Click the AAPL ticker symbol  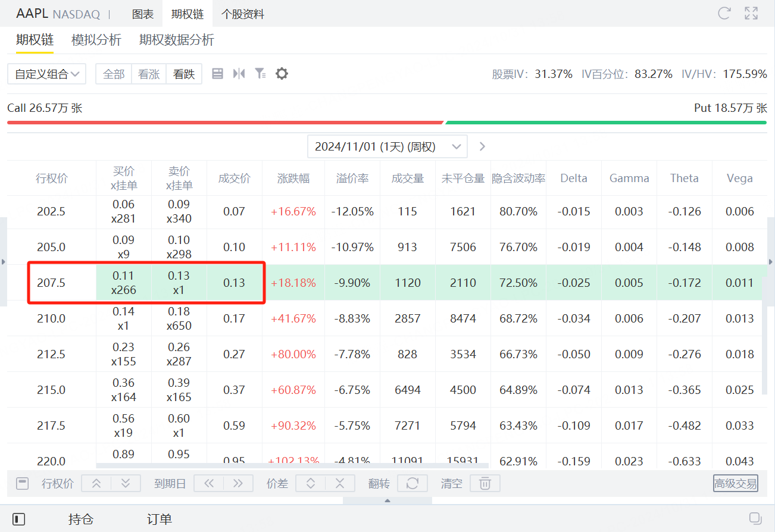click(x=32, y=14)
